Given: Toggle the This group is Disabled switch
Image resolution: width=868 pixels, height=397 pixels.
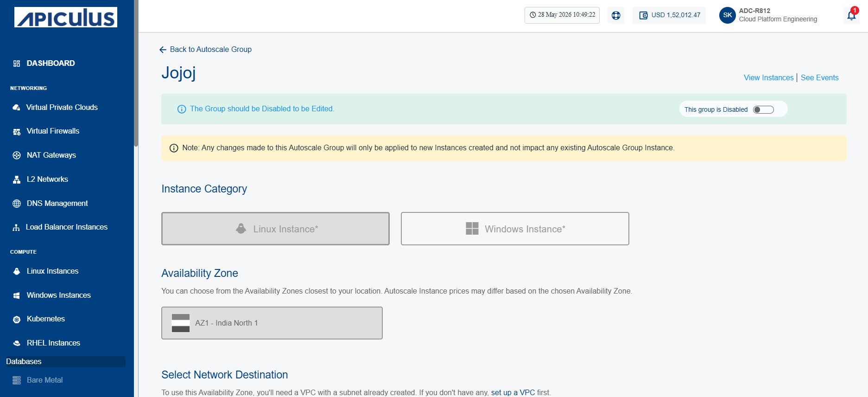Looking at the screenshot, I should 763,109.
